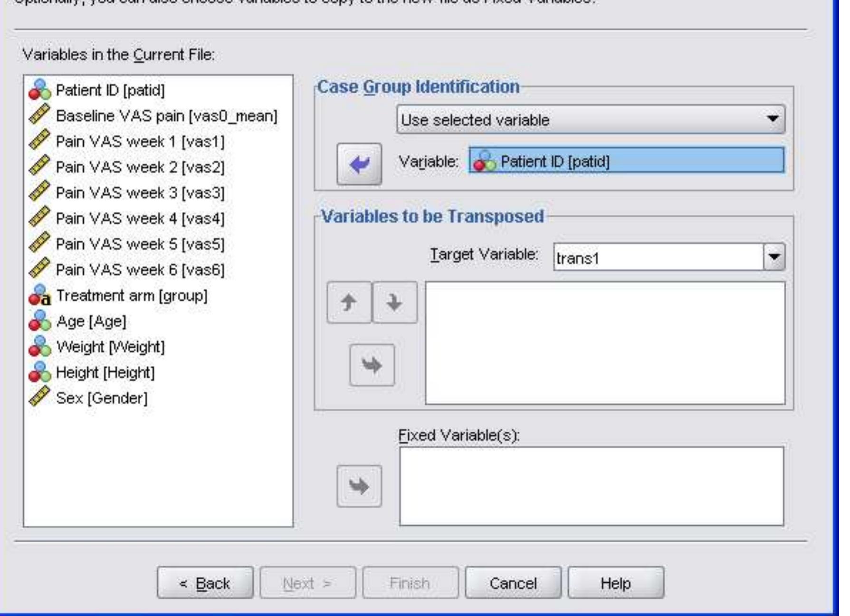The image size is (850, 616).
Task: Click the scale icon for Pain VAS week 2
Action: pyautogui.click(x=40, y=167)
